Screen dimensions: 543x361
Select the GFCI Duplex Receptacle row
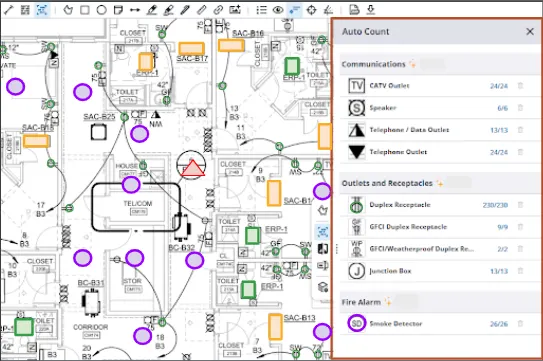point(439,227)
